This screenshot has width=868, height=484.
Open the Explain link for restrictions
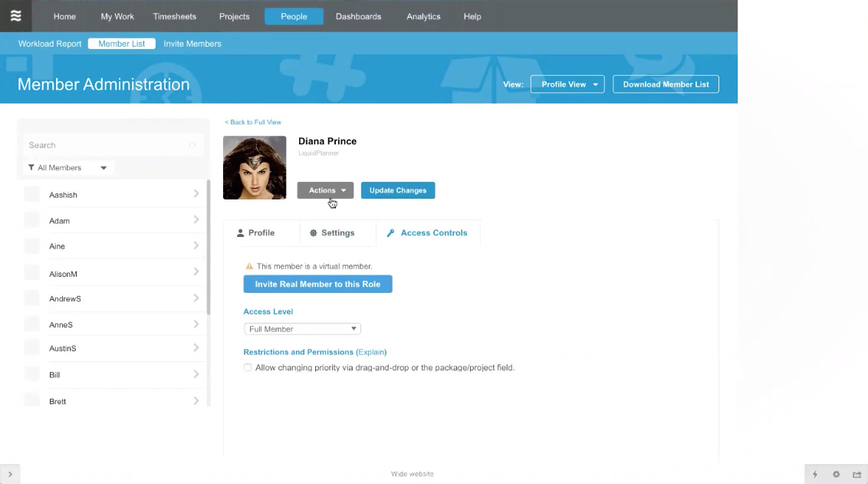click(371, 352)
